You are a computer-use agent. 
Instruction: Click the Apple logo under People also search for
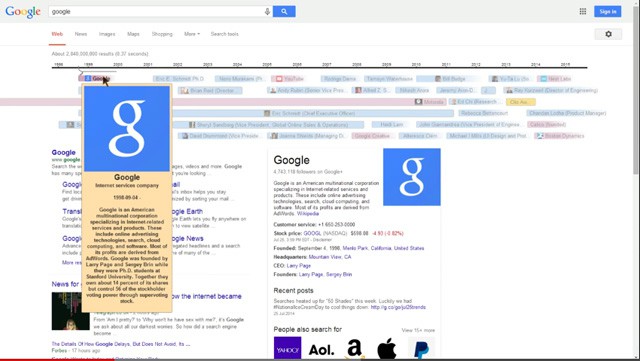point(387,348)
